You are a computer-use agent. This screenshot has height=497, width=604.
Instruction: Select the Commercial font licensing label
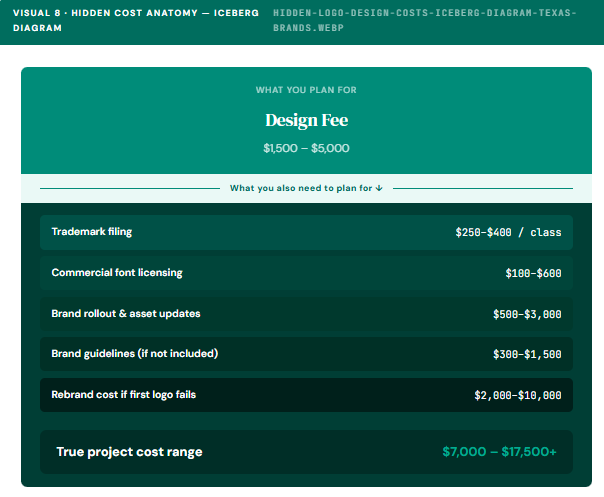pyautogui.click(x=117, y=273)
